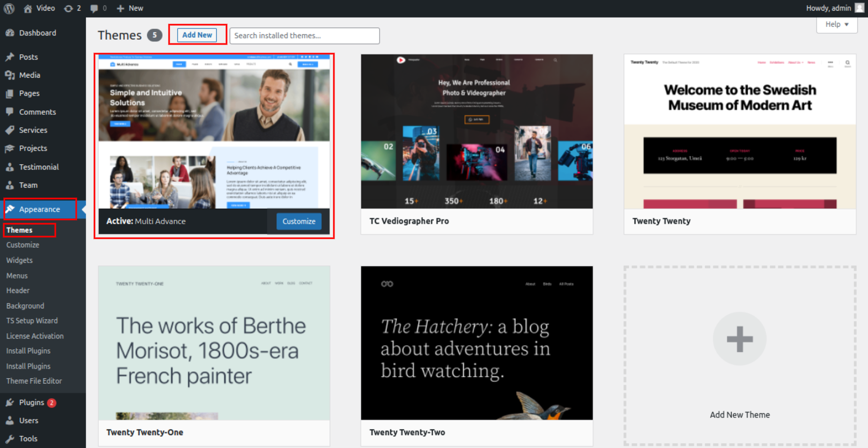
Task: Click the themes count badge 5
Action: tap(155, 35)
